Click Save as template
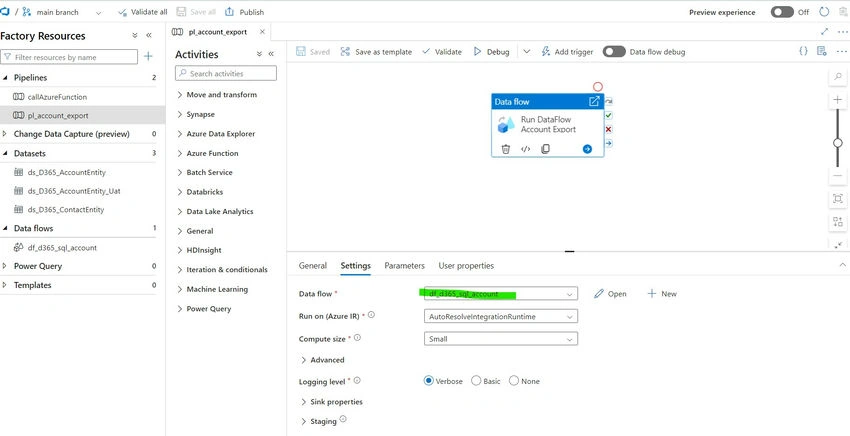Screen dimensions: 850x436 click(376, 52)
